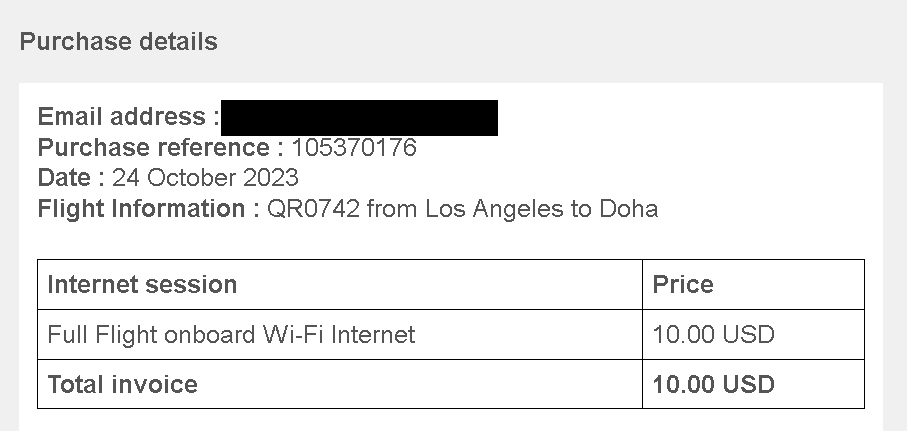907x431 pixels.
Task: Click the Los Angeles to Doha text
Action: (x=541, y=209)
